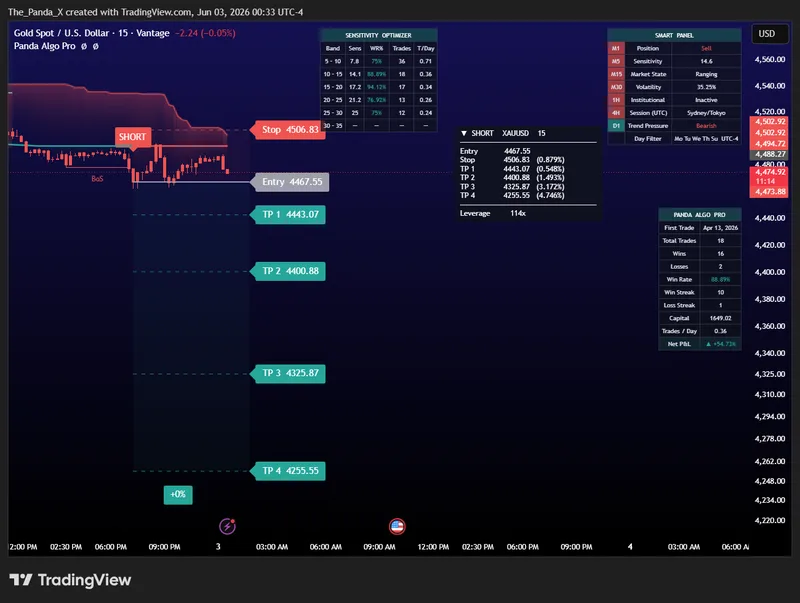
Task: Click the Trend Pressure value Bearish
Action: point(706,125)
